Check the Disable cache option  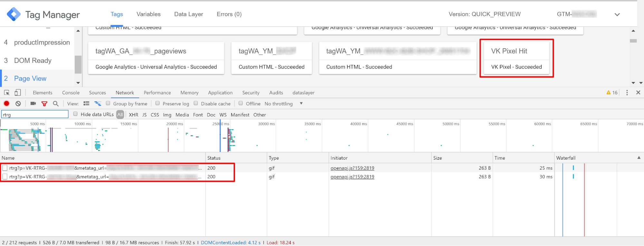point(196,103)
